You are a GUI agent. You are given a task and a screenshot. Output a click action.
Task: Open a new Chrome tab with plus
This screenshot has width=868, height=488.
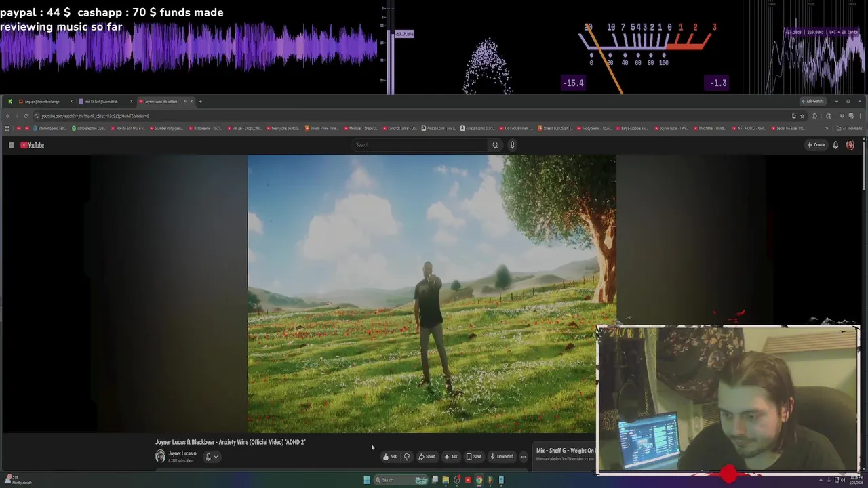point(200,102)
